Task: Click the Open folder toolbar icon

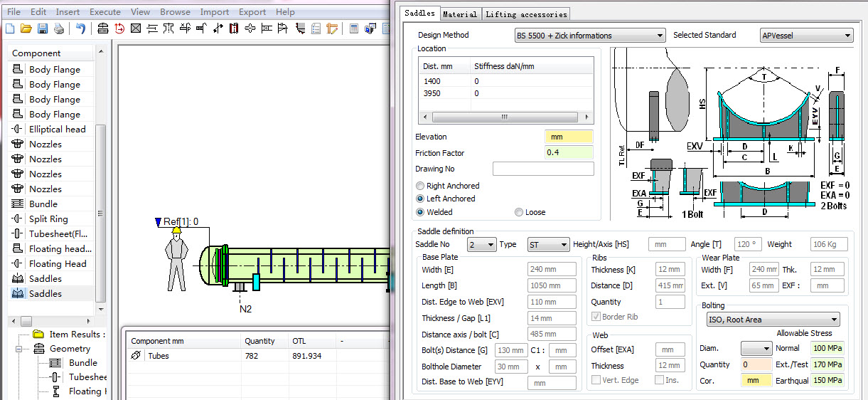Action: point(26,28)
